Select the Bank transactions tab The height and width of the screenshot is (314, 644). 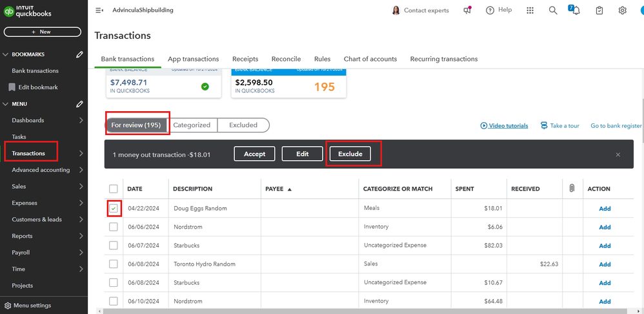pyautogui.click(x=128, y=59)
